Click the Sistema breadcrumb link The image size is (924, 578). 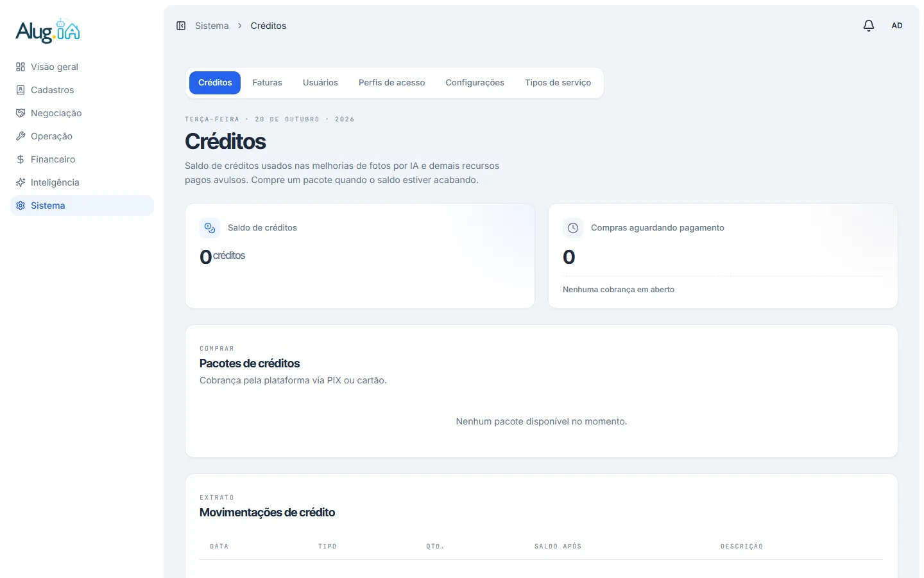coord(212,26)
